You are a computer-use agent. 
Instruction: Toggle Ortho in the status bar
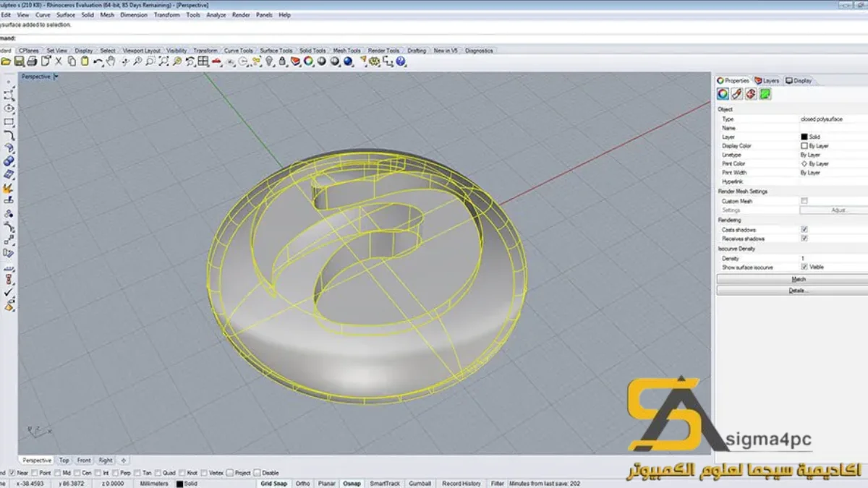coord(302,484)
